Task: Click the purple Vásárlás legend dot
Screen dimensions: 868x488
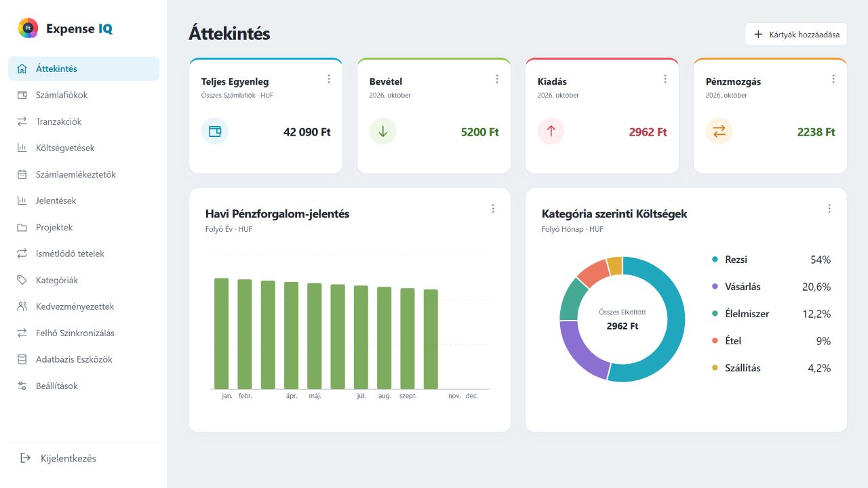Action: coord(715,287)
